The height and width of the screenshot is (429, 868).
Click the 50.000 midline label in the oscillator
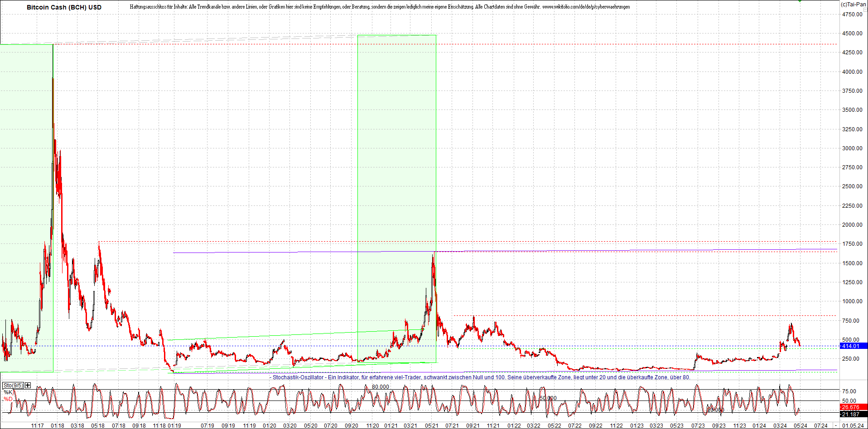tap(548, 398)
